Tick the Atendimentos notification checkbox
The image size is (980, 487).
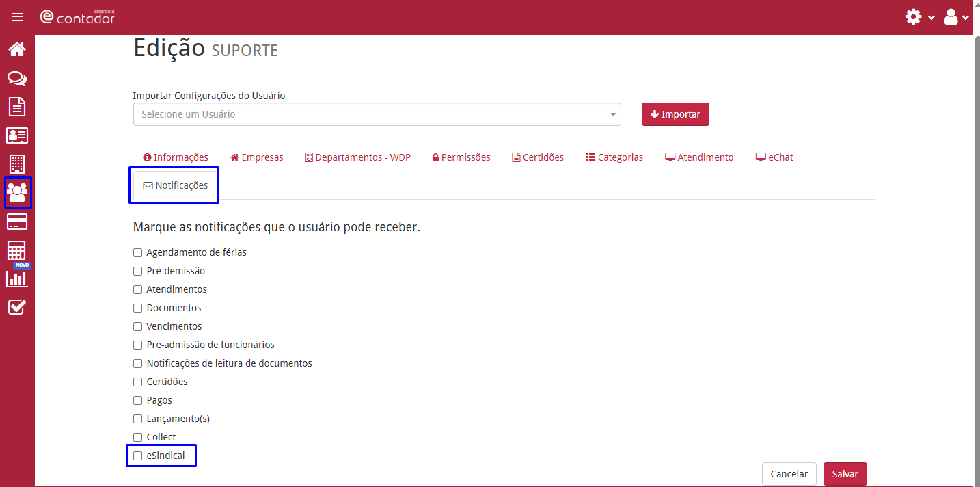[x=137, y=289]
